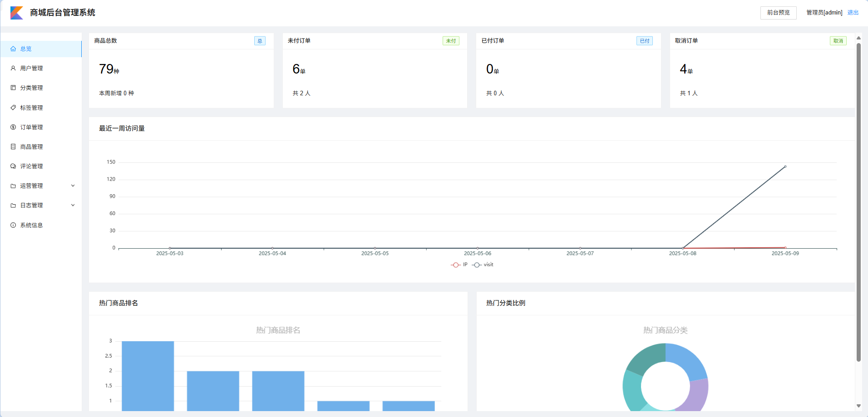Click the 共 2 人 text on unpaid card

pyautogui.click(x=301, y=93)
